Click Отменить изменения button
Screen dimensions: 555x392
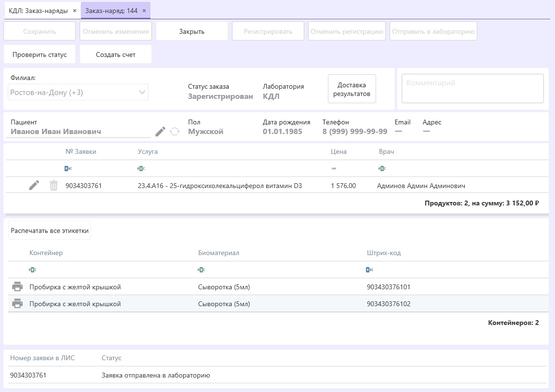(116, 31)
